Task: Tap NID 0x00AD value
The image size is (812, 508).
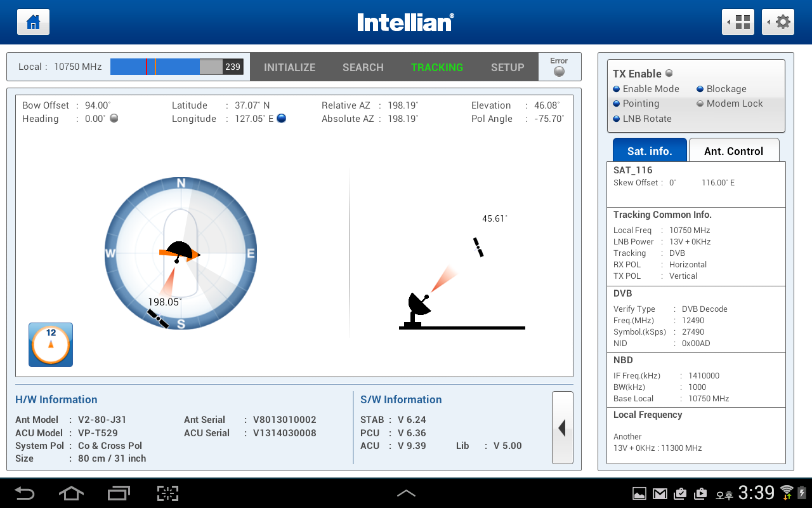Action: click(x=696, y=344)
